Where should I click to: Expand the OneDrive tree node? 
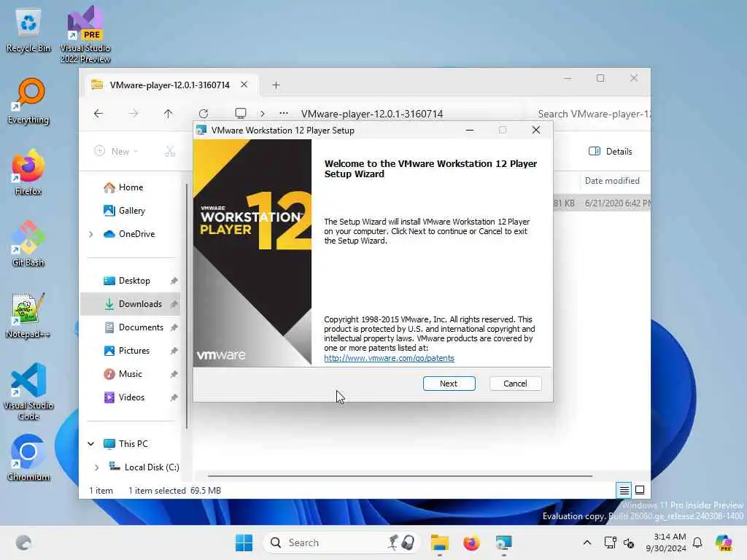click(x=91, y=234)
